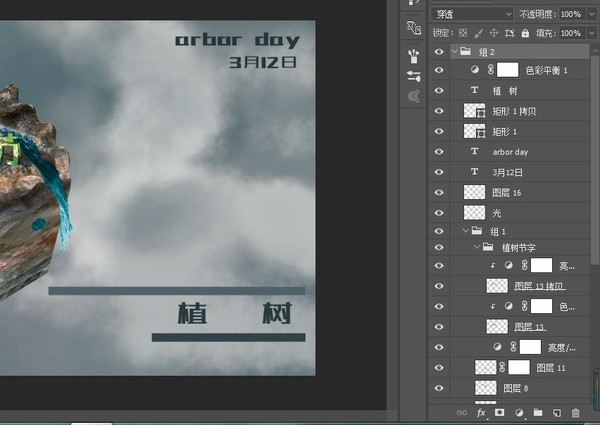Image resolution: width=600 pixels, height=425 pixels.
Task: Select the 图层 8 layer
Action: pyautogui.click(x=519, y=388)
